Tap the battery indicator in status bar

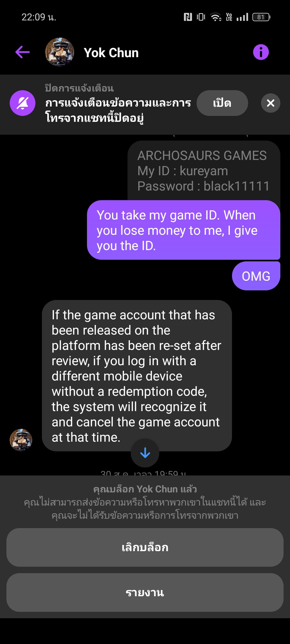point(261,17)
